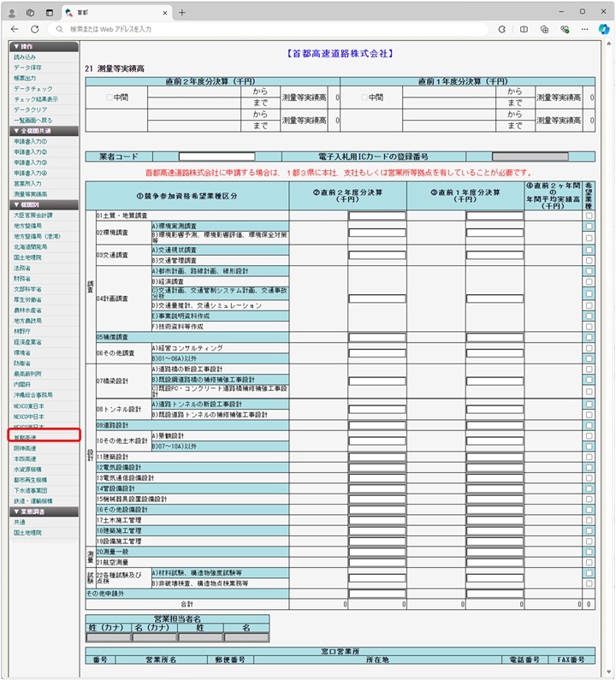Screen dimensions: 616x680
Task: Tick 中間 checkbox for 直前1年度分決算
Action: tap(364, 98)
